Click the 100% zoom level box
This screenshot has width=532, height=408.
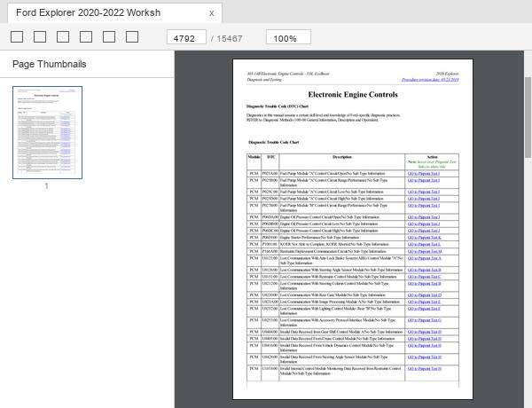(288, 37)
